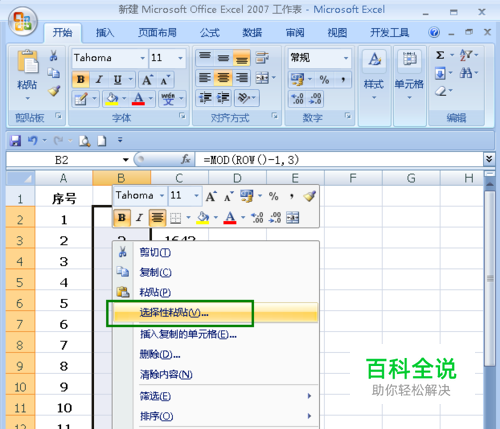Increase decimal places in the ribbon
The image size is (500, 429).
297,99
